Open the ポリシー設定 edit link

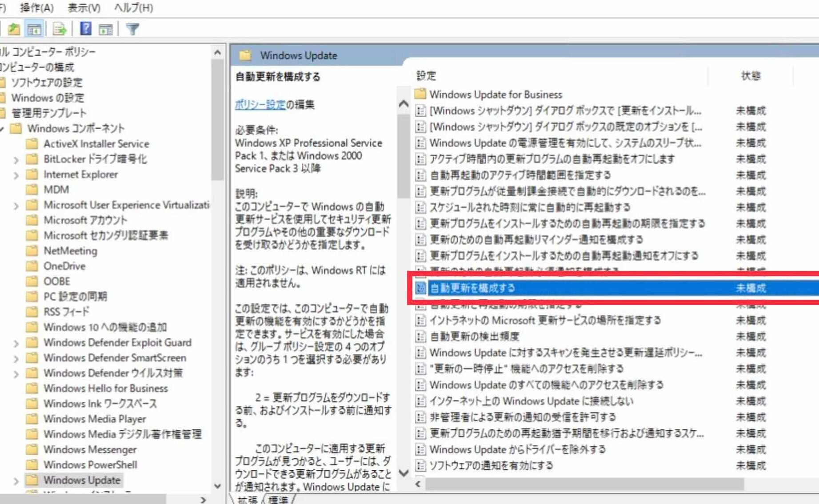[x=260, y=104]
